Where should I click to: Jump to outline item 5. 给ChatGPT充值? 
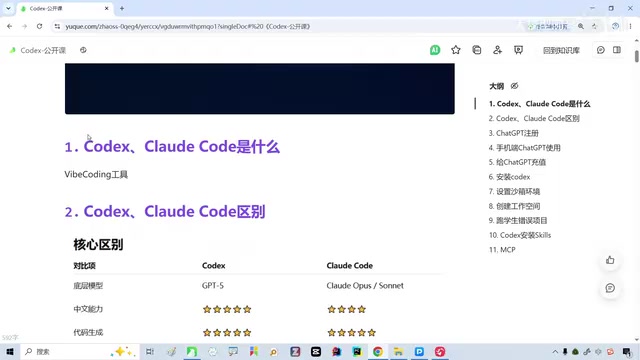click(517, 162)
